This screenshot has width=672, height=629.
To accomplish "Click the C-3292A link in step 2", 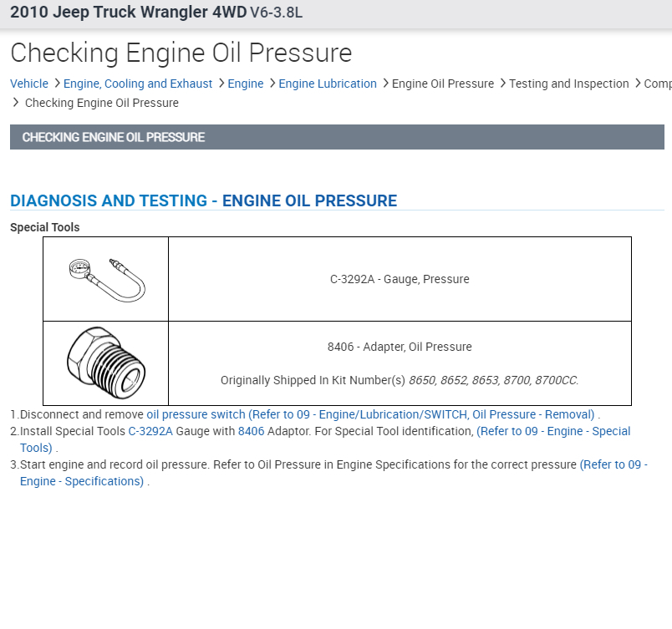I will [150, 431].
